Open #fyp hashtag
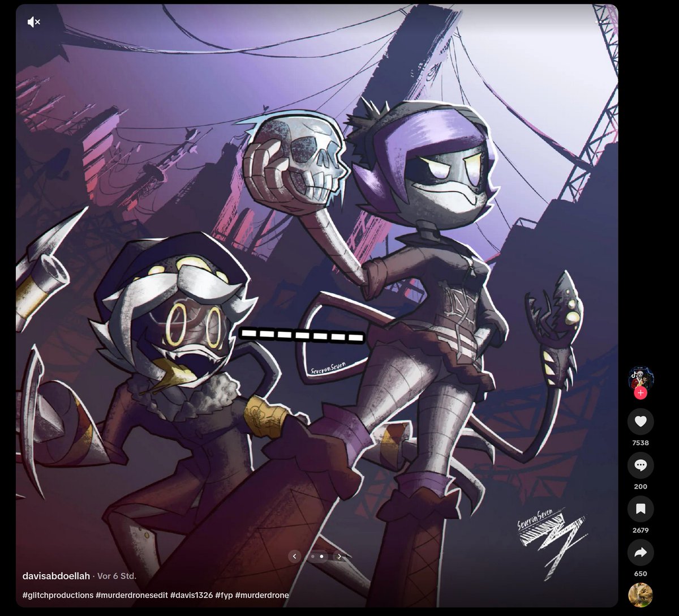679x616 pixels. pos(224,595)
